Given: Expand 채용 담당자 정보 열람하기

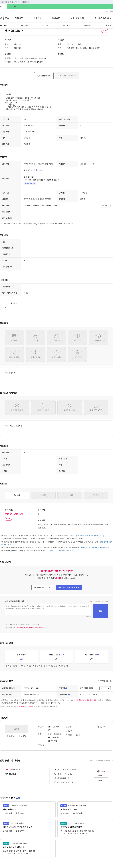Looking at the screenshot, I should pos(69,587).
